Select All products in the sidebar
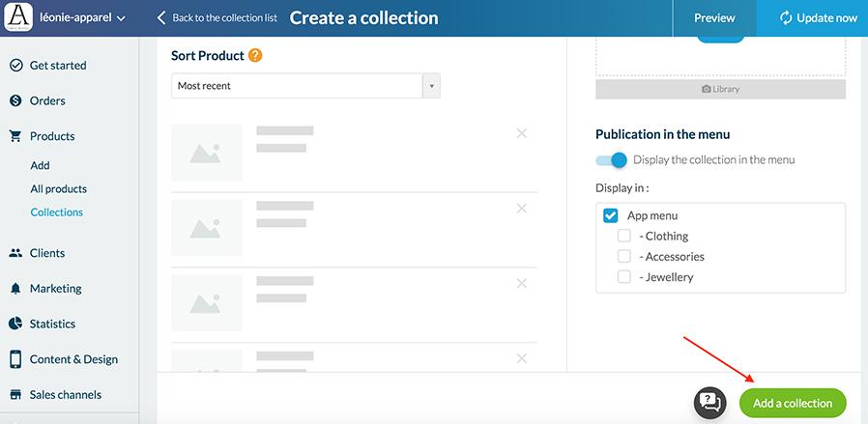868x424 pixels. pyautogui.click(x=58, y=189)
